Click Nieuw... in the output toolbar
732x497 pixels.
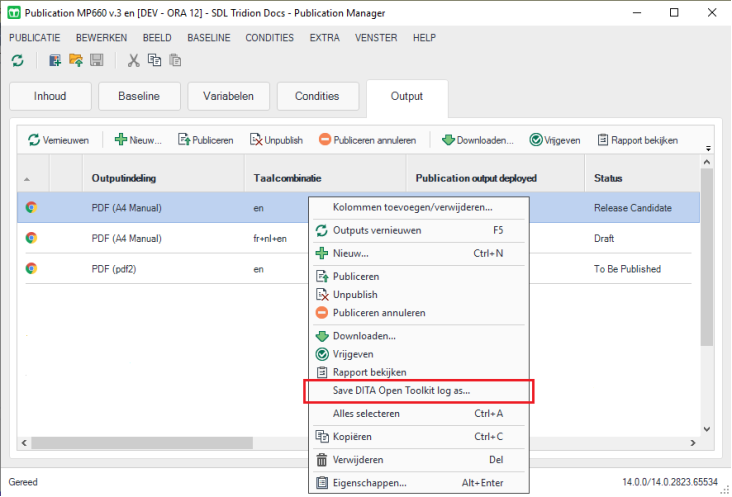[x=138, y=140]
